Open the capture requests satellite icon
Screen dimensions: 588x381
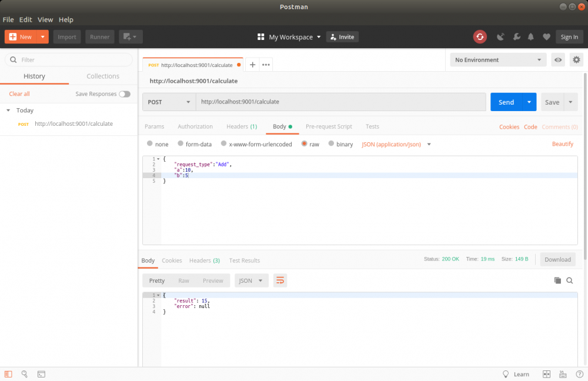click(x=500, y=37)
